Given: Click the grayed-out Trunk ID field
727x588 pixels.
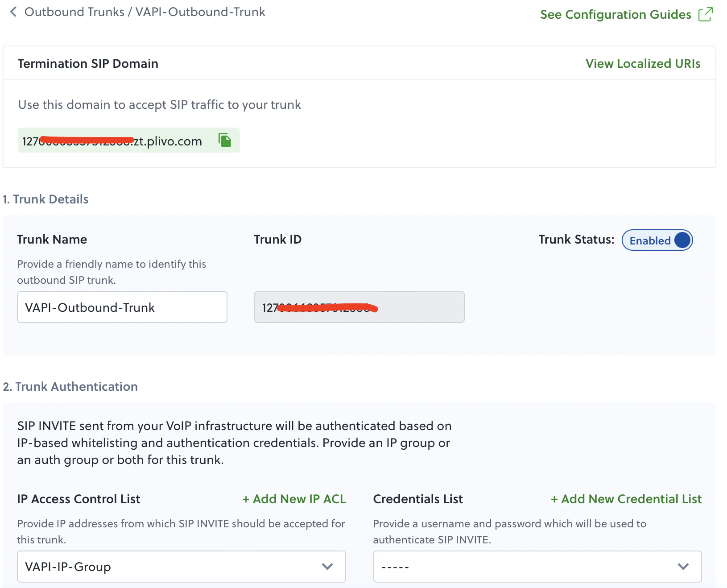Looking at the screenshot, I should (359, 307).
